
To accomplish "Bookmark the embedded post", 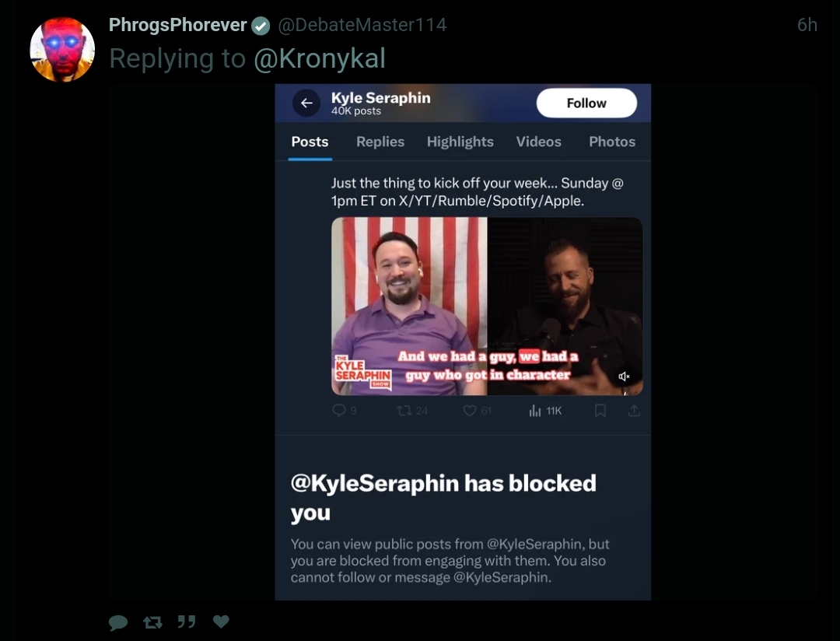I will (600, 411).
